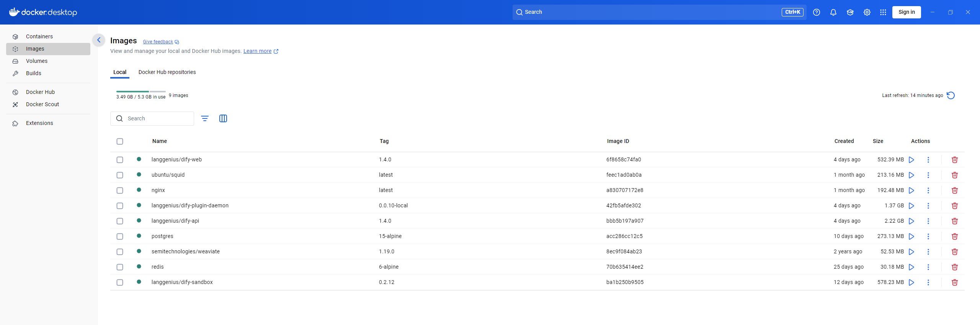Open more actions for semitechnologies/weaviate

pyautogui.click(x=928, y=252)
